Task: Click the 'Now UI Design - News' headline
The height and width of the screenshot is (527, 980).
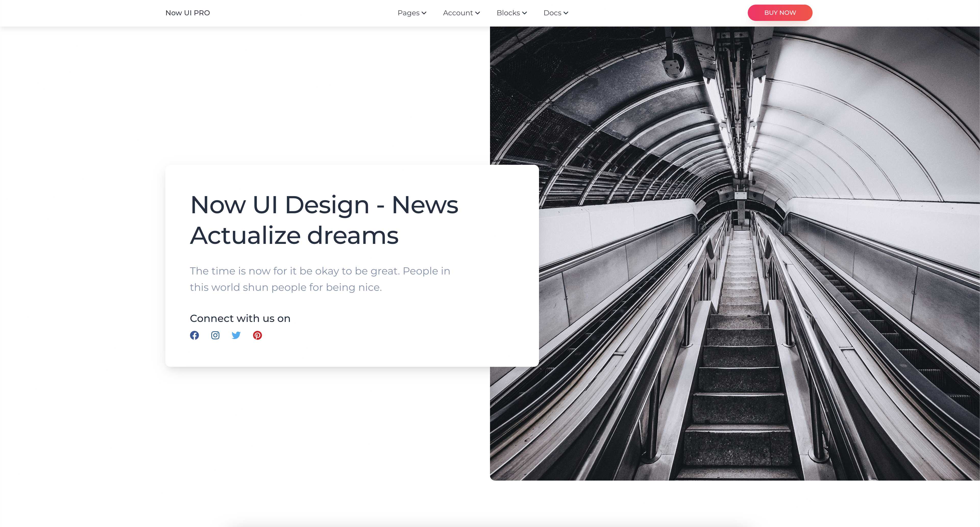Action: 324,205
